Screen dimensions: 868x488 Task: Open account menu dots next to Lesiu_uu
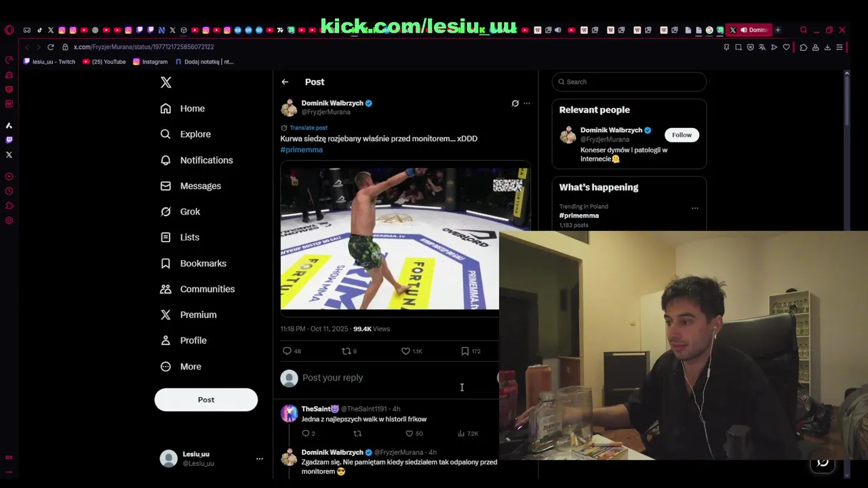259,459
